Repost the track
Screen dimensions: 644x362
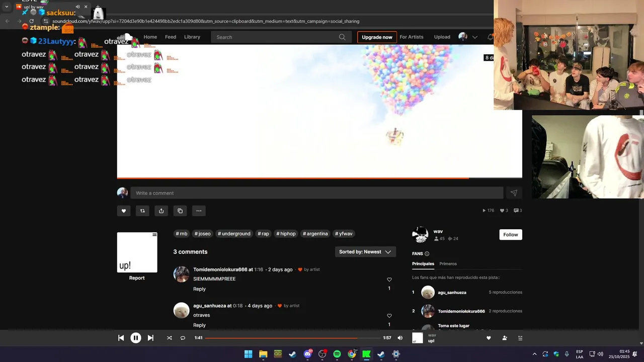(x=142, y=211)
